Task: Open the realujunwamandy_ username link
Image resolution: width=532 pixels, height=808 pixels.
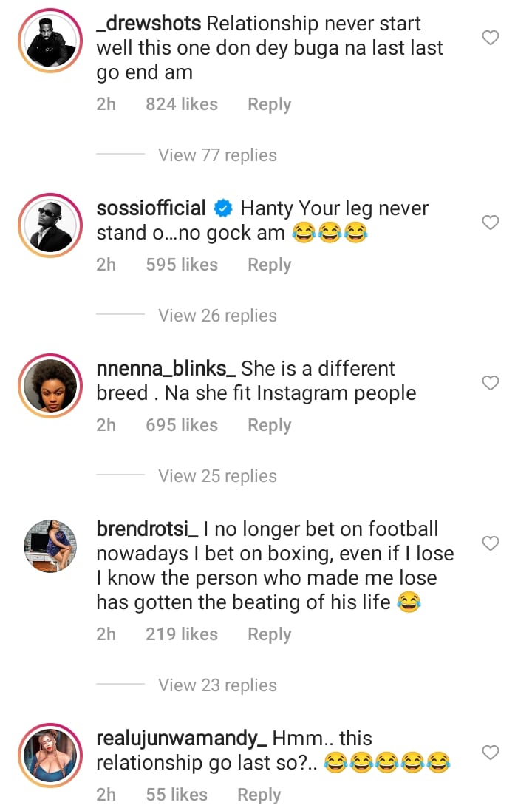Action: click(x=181, y=739)
